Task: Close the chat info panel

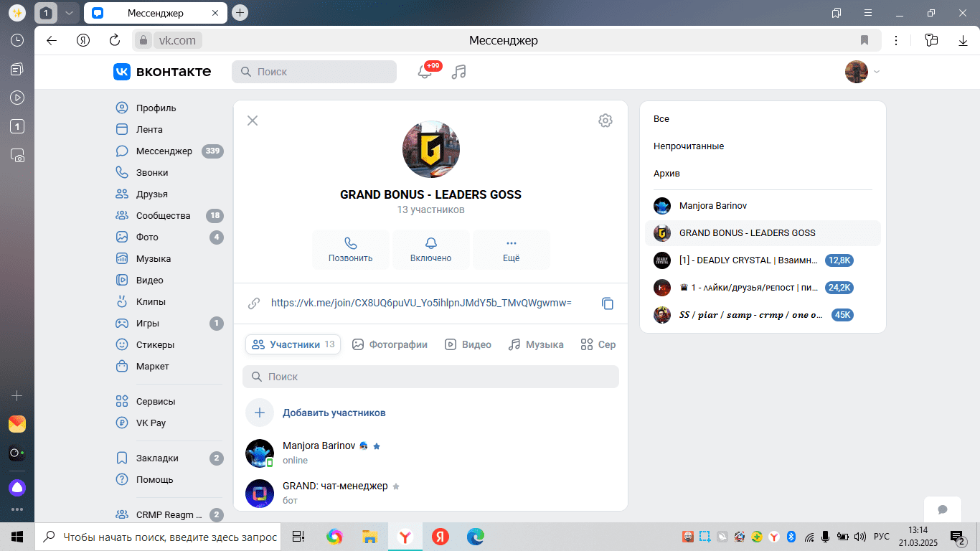Action: pyautogui.click(x=253, y=121)
